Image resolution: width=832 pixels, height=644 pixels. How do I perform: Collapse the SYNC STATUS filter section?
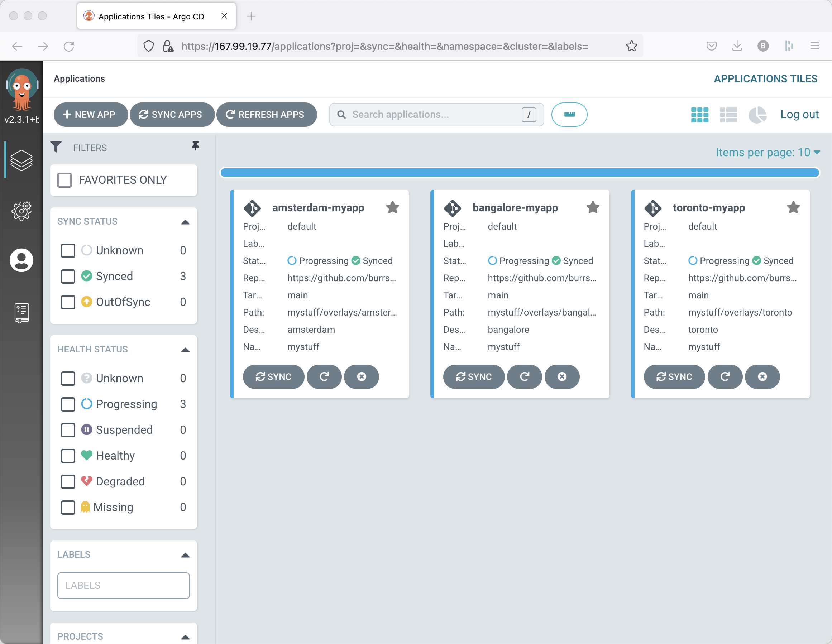(186, 221)
